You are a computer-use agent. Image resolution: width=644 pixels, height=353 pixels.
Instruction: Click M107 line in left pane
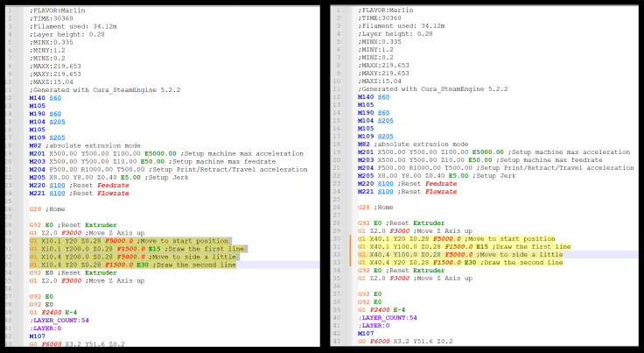click(x=37, y=334)
